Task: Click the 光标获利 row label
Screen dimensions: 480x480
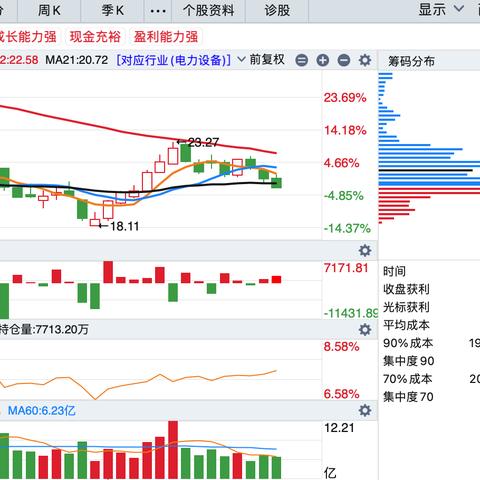Action: point(406,307)
